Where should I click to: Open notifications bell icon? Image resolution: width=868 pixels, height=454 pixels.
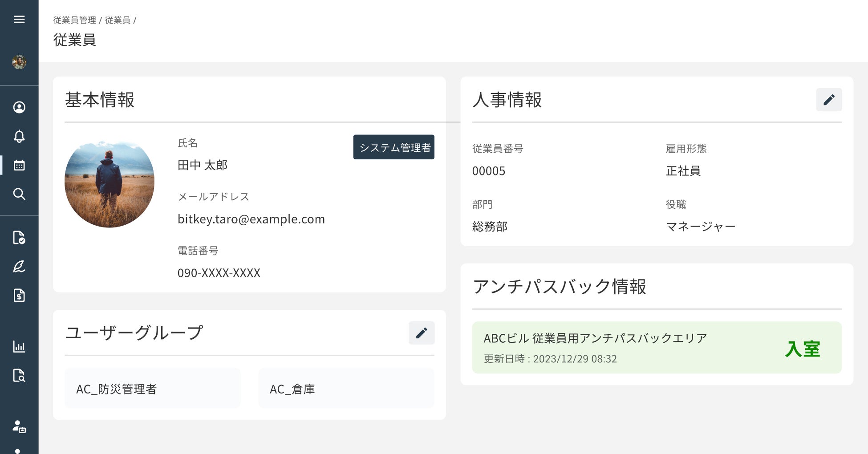click(19, 136)
